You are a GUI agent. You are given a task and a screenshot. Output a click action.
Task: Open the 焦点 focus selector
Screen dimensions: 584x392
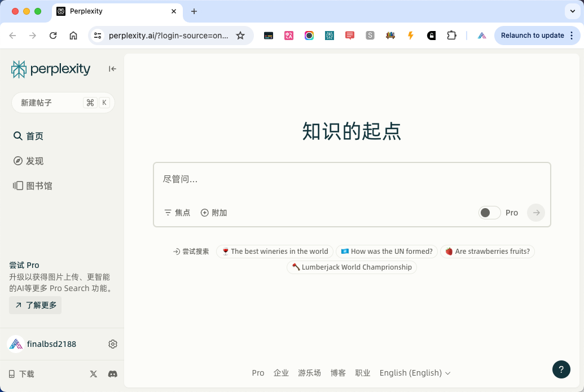tap(177, 213)
